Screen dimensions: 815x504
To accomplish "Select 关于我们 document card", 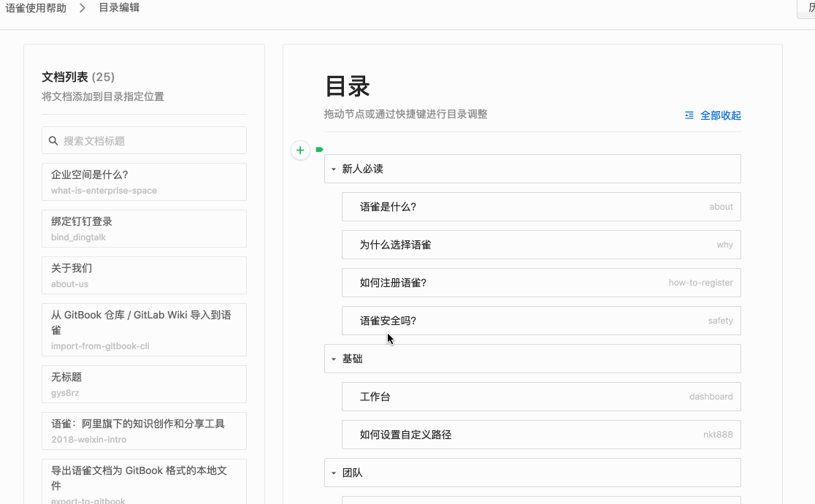I will pos(144,275).
